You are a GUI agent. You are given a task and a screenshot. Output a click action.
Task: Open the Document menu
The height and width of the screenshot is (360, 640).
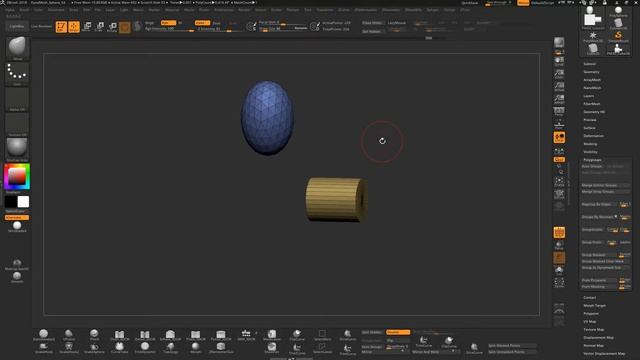(56, 10)
